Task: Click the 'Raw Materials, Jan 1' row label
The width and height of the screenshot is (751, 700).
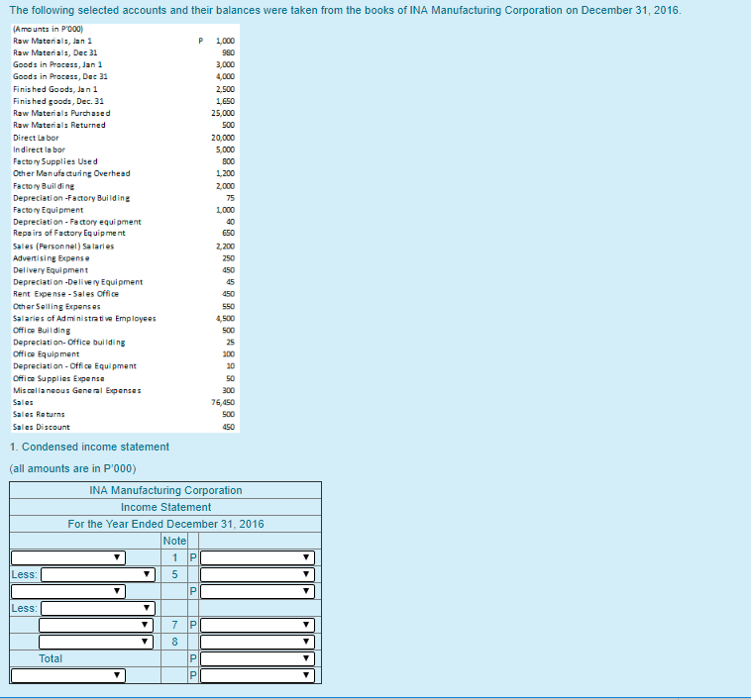Action: (x=53, y=42)
